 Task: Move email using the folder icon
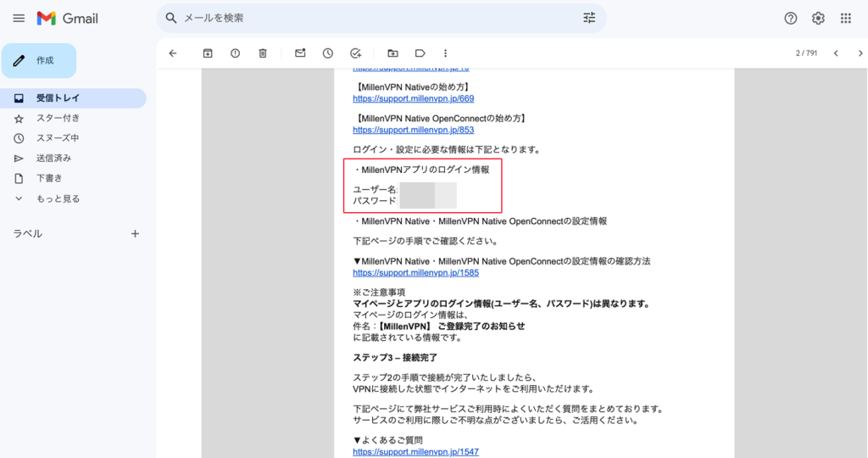[x=392, y=53]
